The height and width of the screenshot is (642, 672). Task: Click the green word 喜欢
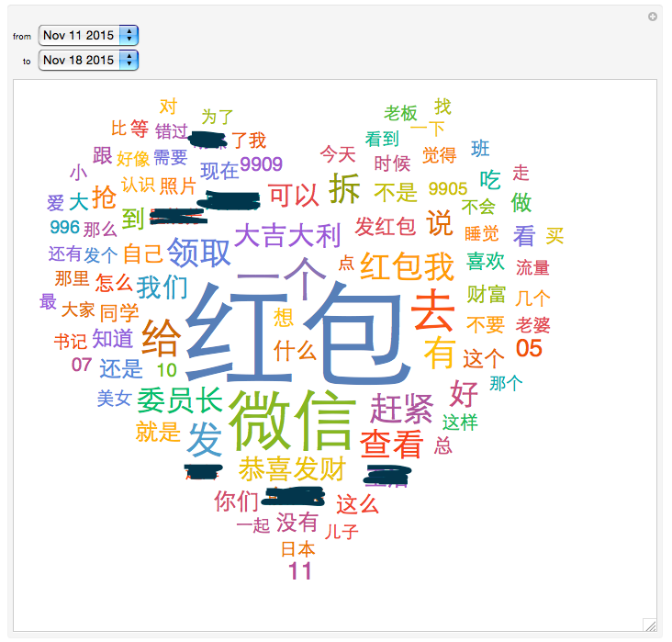coord(486,261)
